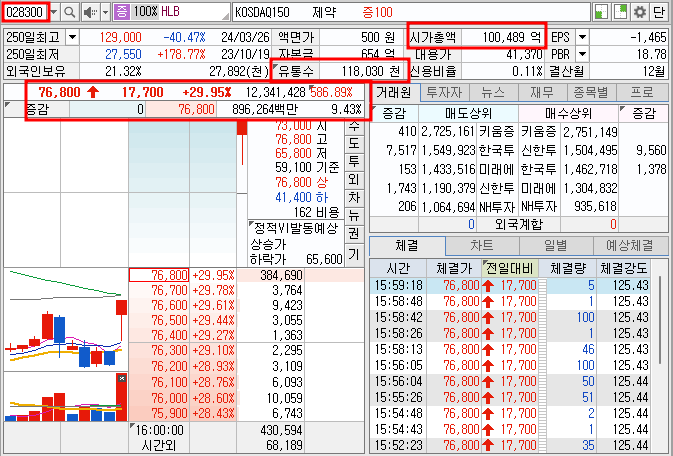
Task: Click the second green layout icon beside the gear
Action: [x=621, y=12]
